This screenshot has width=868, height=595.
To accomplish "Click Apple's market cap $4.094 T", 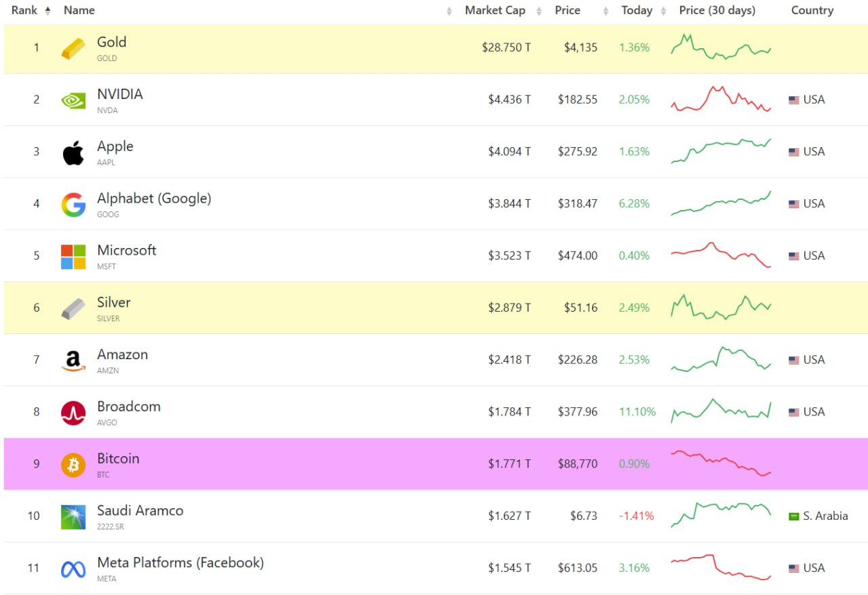I will [509, 152].
